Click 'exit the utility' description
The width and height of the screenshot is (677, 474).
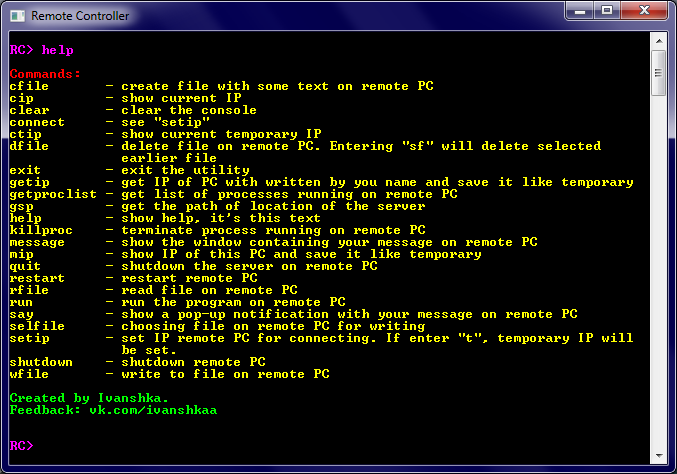pyautogui.click(x=185, y=170)
